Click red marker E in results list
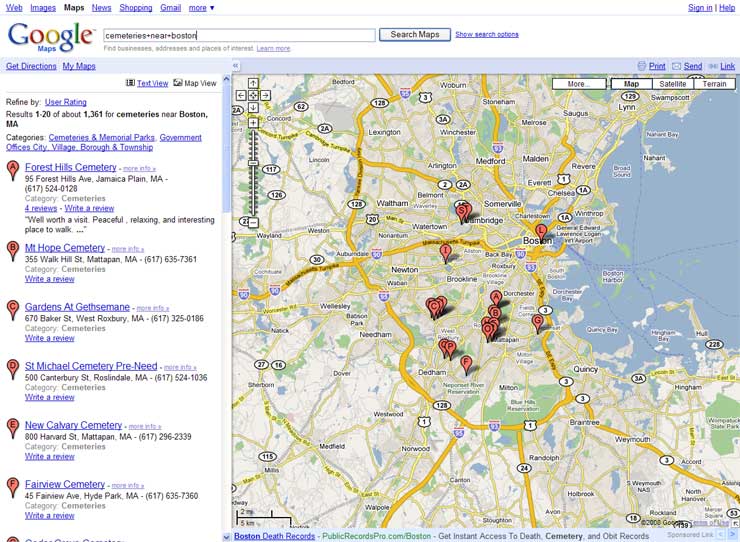740x542 pixels. [x=13, y=428]
